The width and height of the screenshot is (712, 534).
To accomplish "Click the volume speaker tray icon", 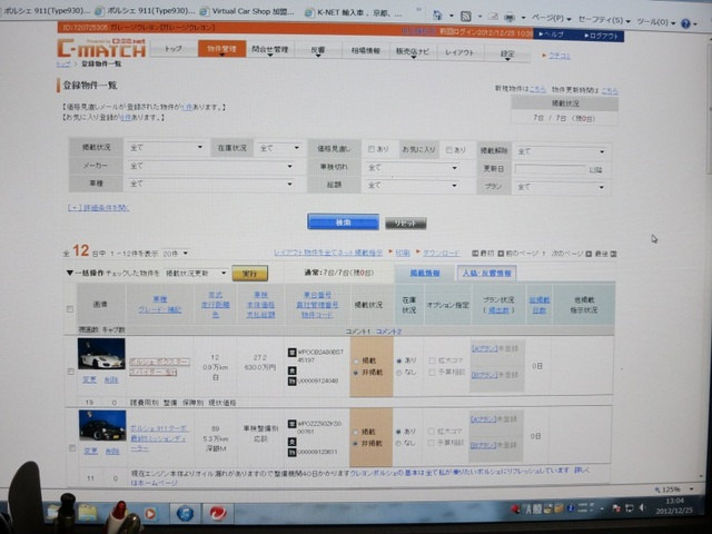I will tap(642, 508).
